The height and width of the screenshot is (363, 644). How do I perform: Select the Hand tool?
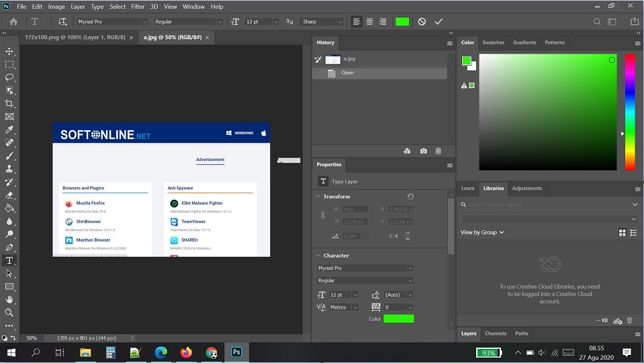tap(9, 299)
